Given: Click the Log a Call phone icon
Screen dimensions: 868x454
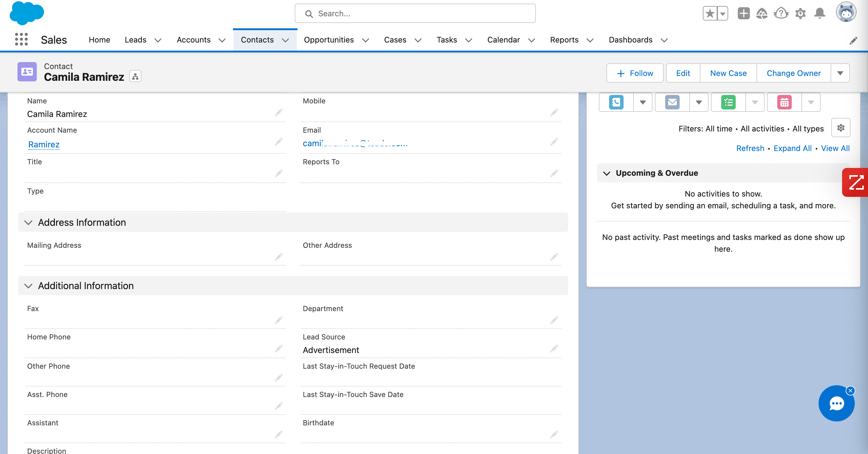Looking at the screenshot, I should pyautogui.click(x=616, y=102).
